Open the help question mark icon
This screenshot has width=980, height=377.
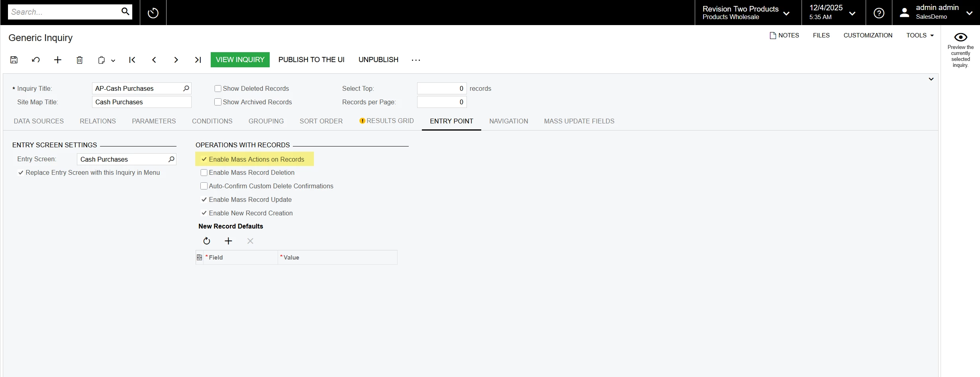tap(879, 13)
